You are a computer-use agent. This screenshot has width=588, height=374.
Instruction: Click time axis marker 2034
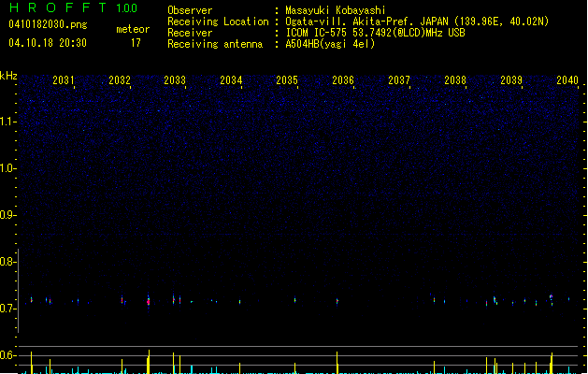[231, 80]
